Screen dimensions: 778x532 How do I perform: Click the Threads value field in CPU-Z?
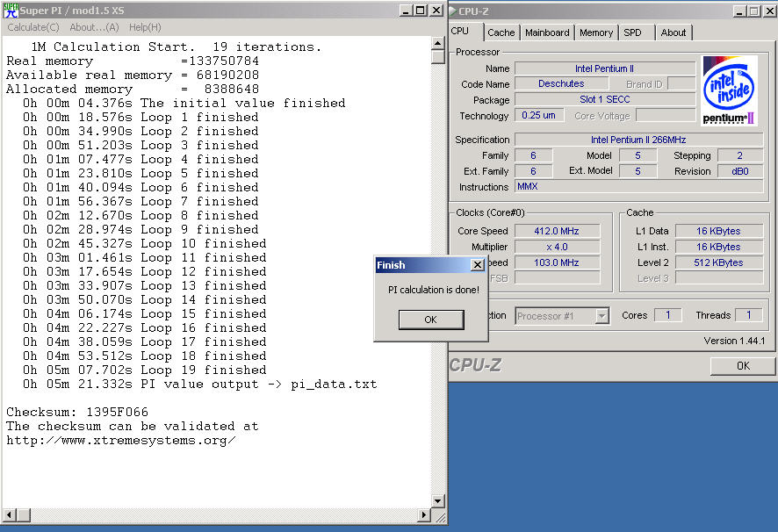749,315
